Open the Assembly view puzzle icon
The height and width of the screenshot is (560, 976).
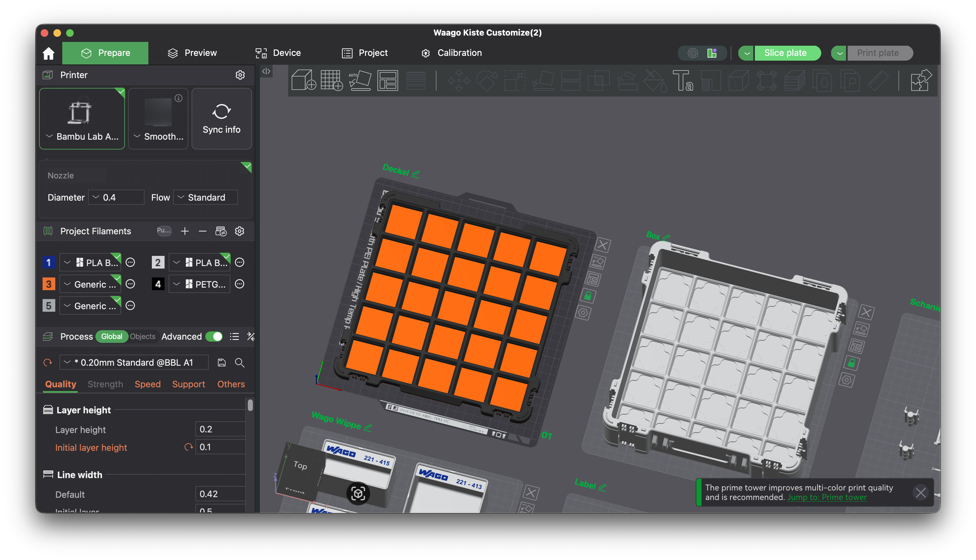(x=921, y=80)
